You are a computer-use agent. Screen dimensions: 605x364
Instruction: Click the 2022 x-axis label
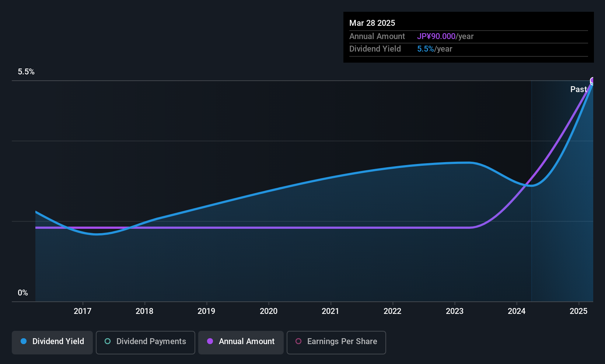(x=392, y=311)
